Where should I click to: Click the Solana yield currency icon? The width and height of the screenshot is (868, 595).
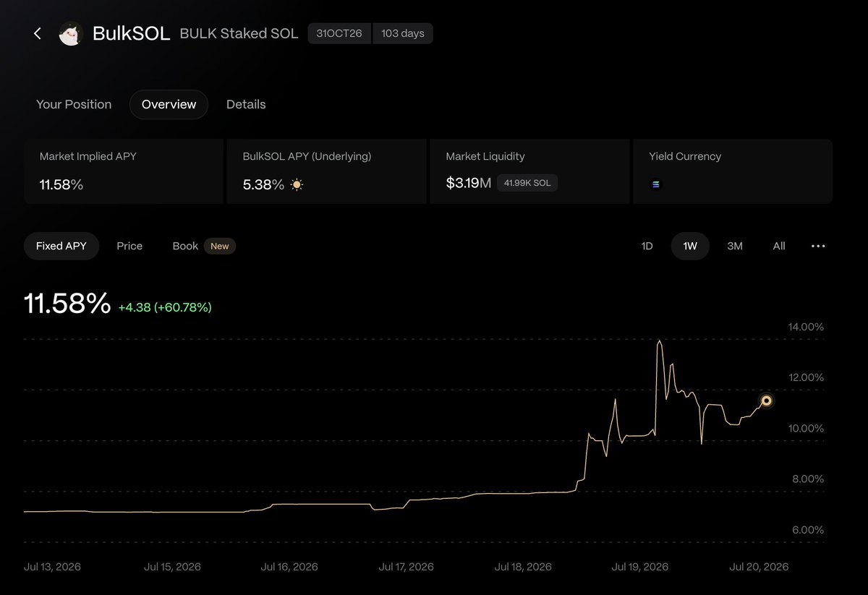656,184
